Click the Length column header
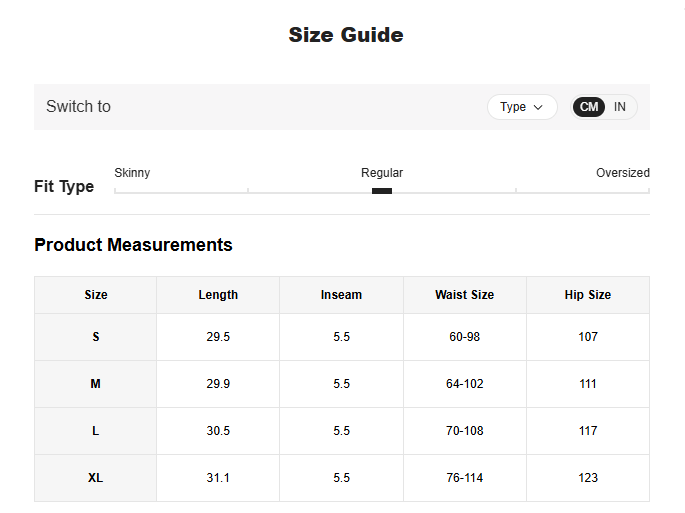This screenshot has height=513, width=685. point(218,295)
